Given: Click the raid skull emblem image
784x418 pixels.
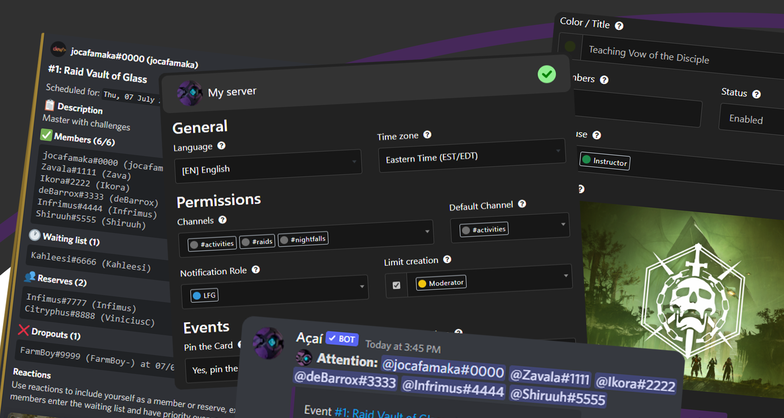Looking at the screenshot, I should coord(692,301).
